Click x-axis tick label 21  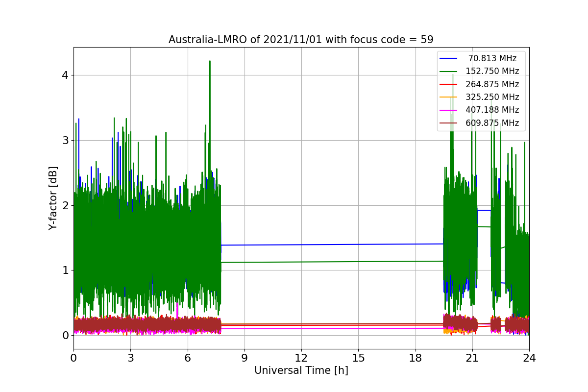point(472,358)
